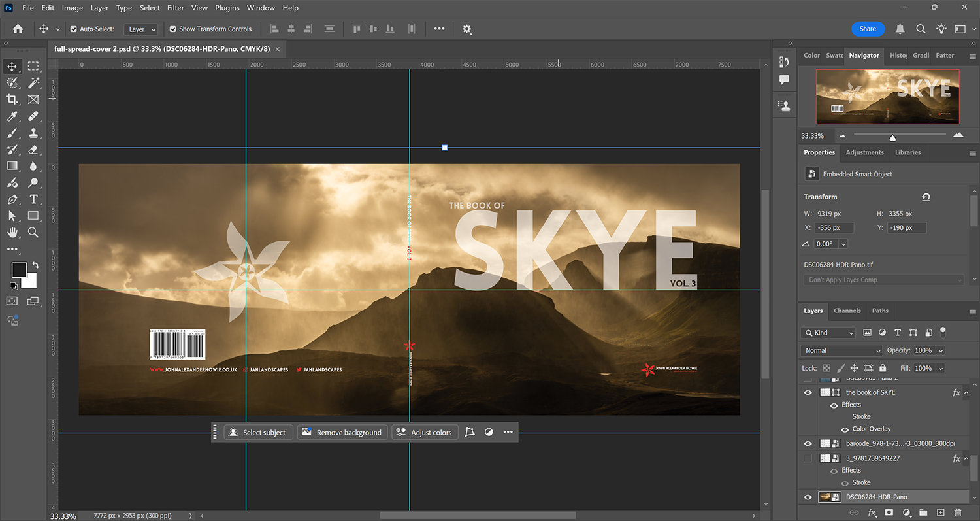Screen dimensions: 980x521
Task: Select the Pen tool
Action: tap(12, 199)
